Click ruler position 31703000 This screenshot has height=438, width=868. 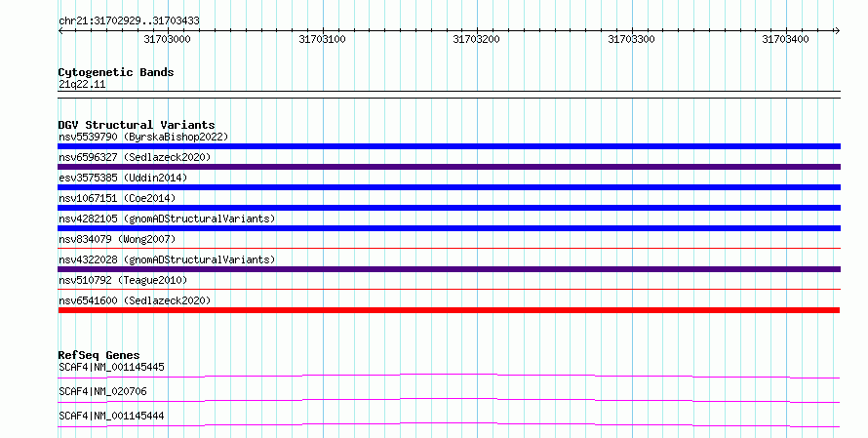click(x=167, y=39)
